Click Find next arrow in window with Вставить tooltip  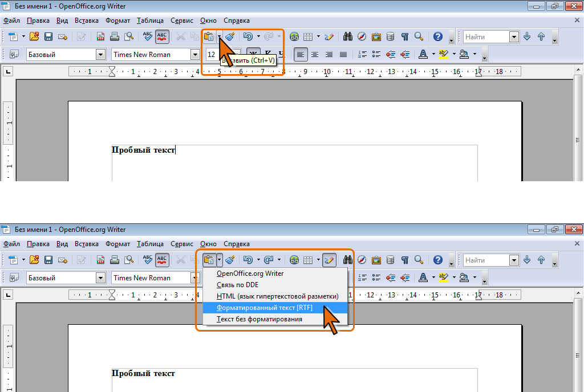coord(527,36)
